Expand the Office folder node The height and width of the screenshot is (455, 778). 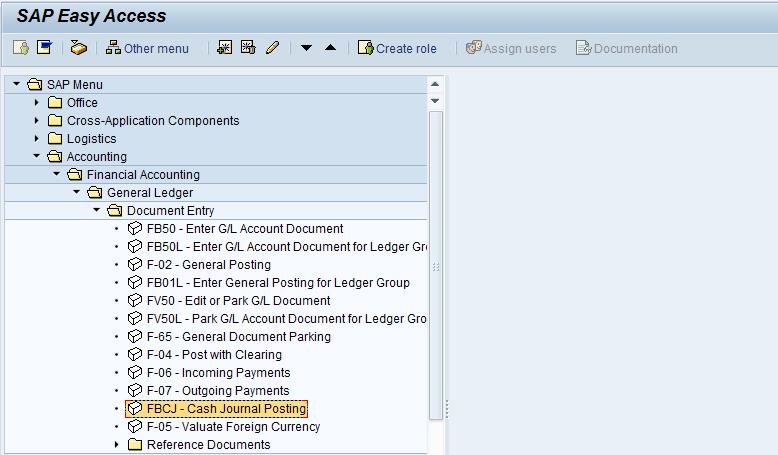[37, 103]
